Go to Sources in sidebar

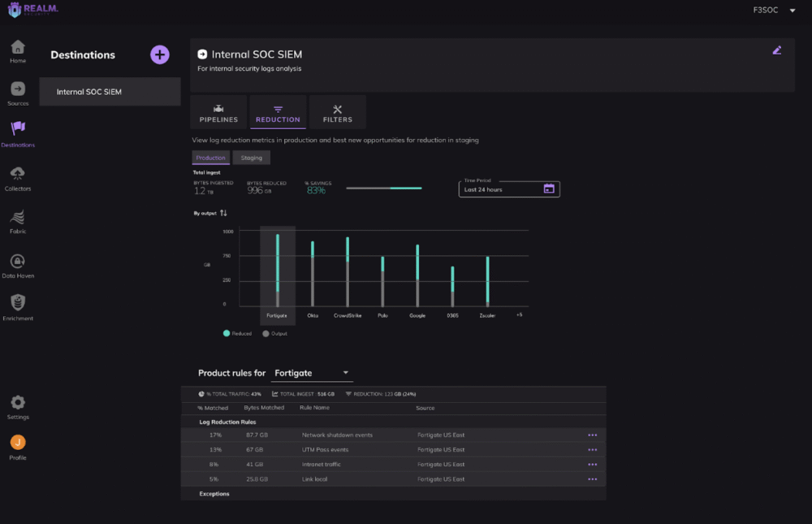pyautogui.click(x=18, y=93)
